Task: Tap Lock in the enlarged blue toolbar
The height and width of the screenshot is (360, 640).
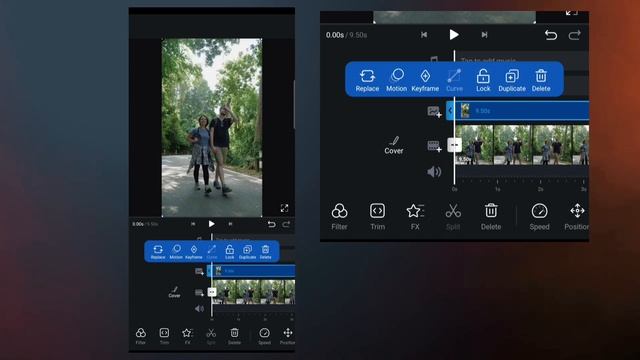Action: coord(483,80)
